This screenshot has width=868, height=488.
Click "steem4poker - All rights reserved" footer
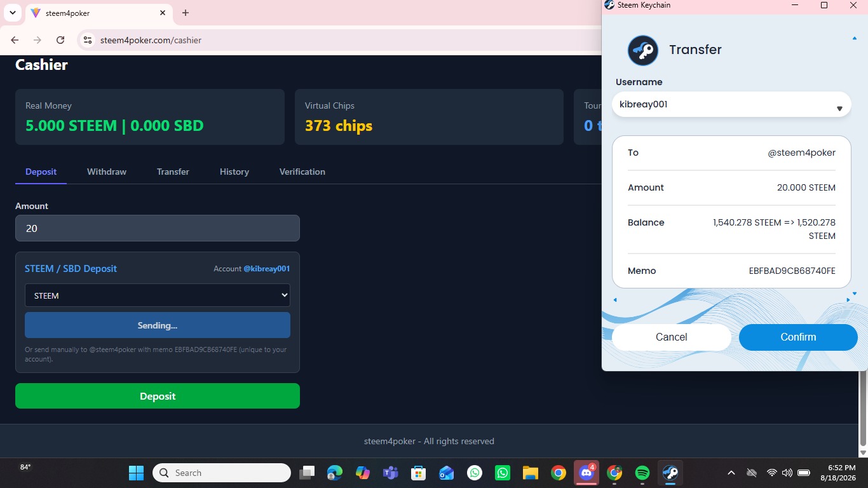(429, 441)
